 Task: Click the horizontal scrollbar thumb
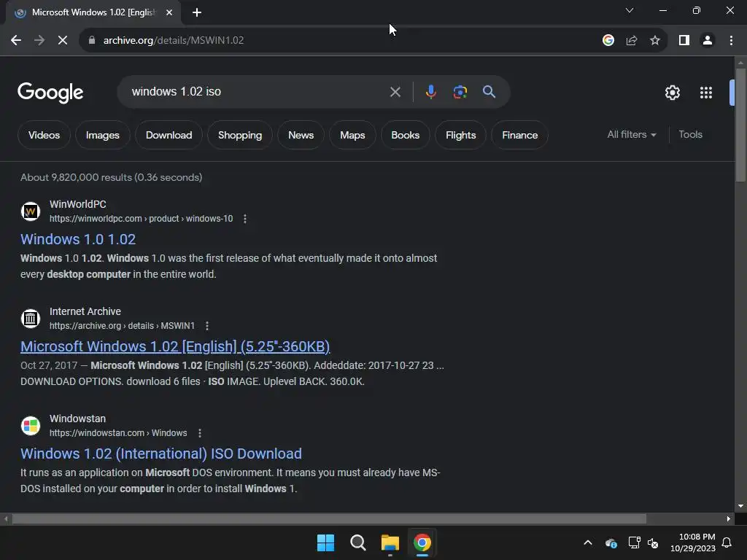[x=329, y=518]
